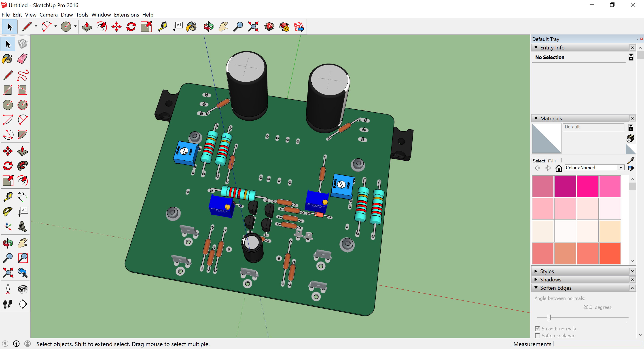Expand the Styles panel

pos(536,271)
